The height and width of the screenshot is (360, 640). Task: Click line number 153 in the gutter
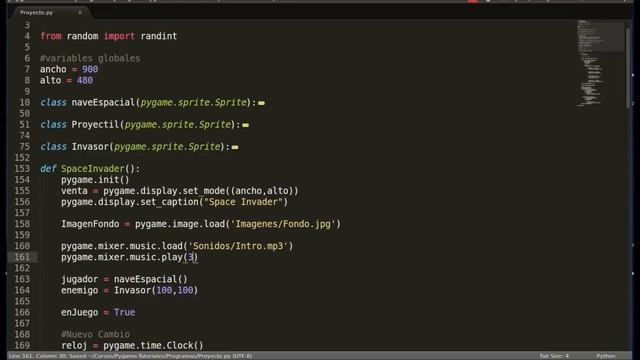pos(22,169)
